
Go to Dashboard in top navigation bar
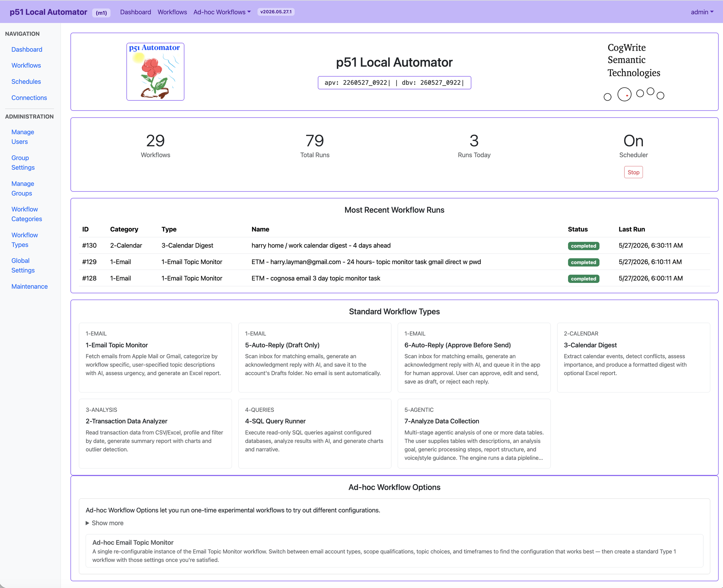tap(135, 12)
